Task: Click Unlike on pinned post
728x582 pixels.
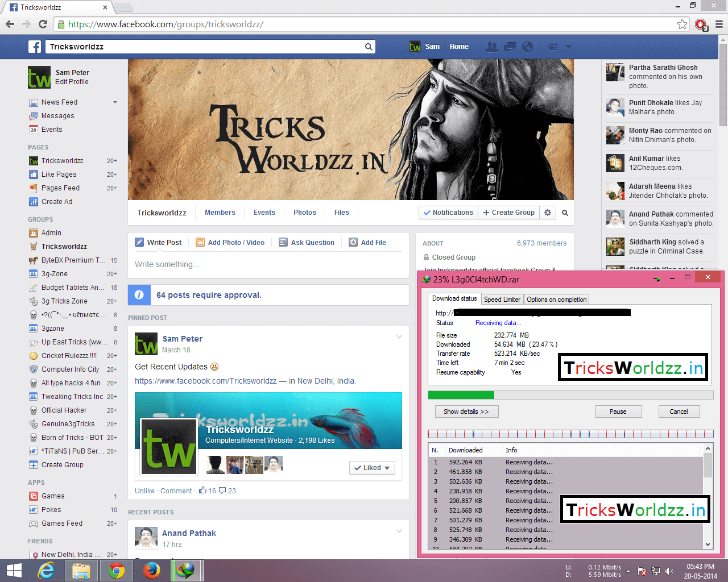Action: (144, 491)
